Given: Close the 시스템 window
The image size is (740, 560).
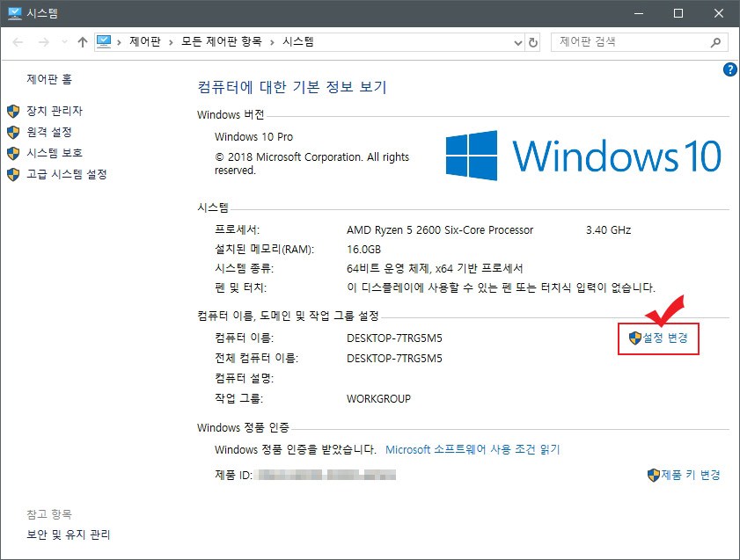Looking at the screenshot, I should (x=718, y=13).
